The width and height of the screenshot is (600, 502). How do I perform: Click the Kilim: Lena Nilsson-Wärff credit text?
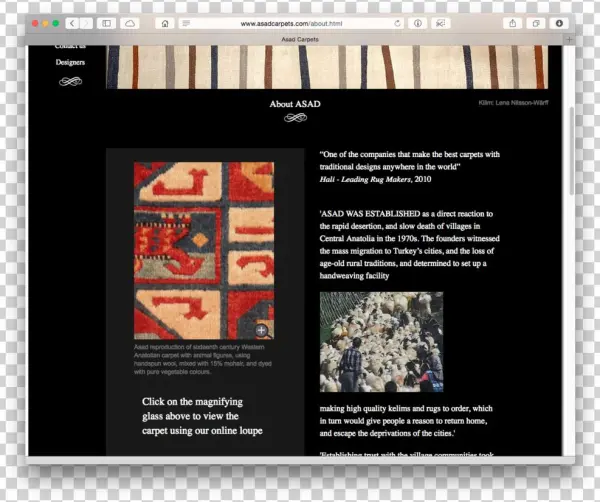513,103
